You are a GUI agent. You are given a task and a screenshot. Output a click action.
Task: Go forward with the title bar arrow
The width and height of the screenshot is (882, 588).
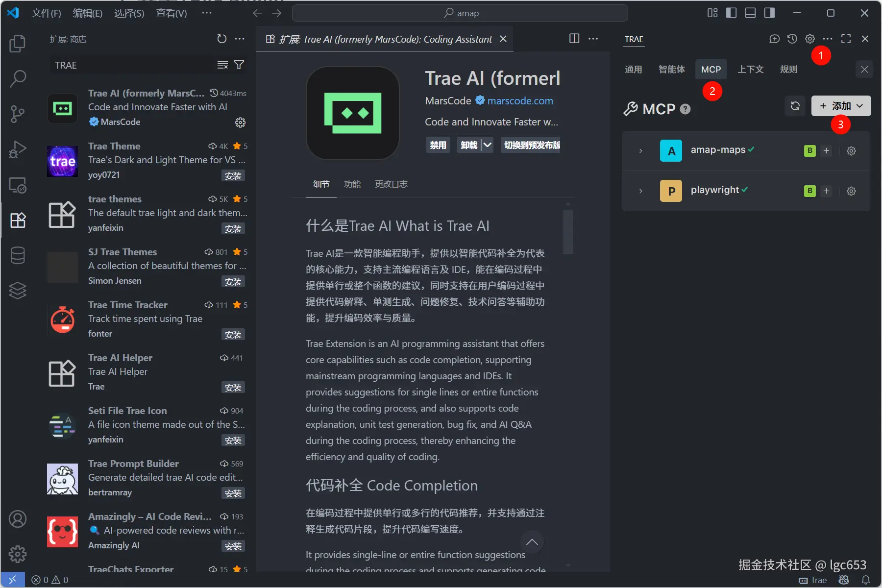click(x=277, y=13)
